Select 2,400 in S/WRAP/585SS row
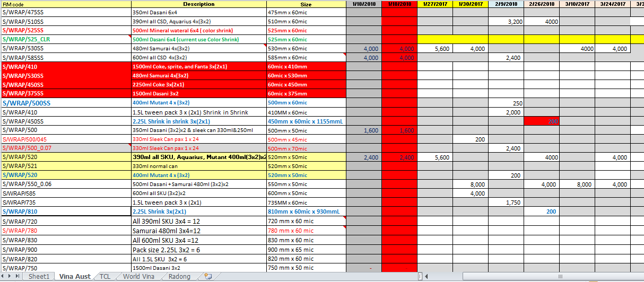 click(506, 57)
